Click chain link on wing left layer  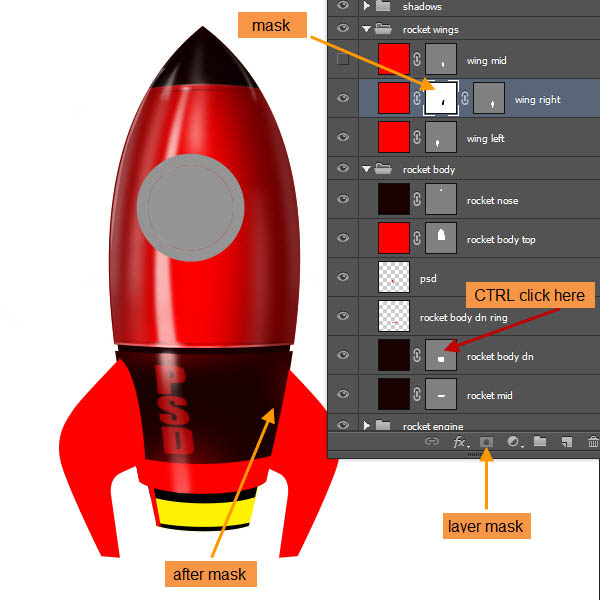416,138
